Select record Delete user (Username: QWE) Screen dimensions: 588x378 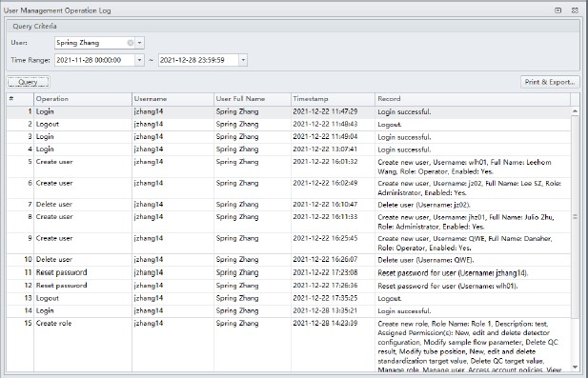[426, 260]
